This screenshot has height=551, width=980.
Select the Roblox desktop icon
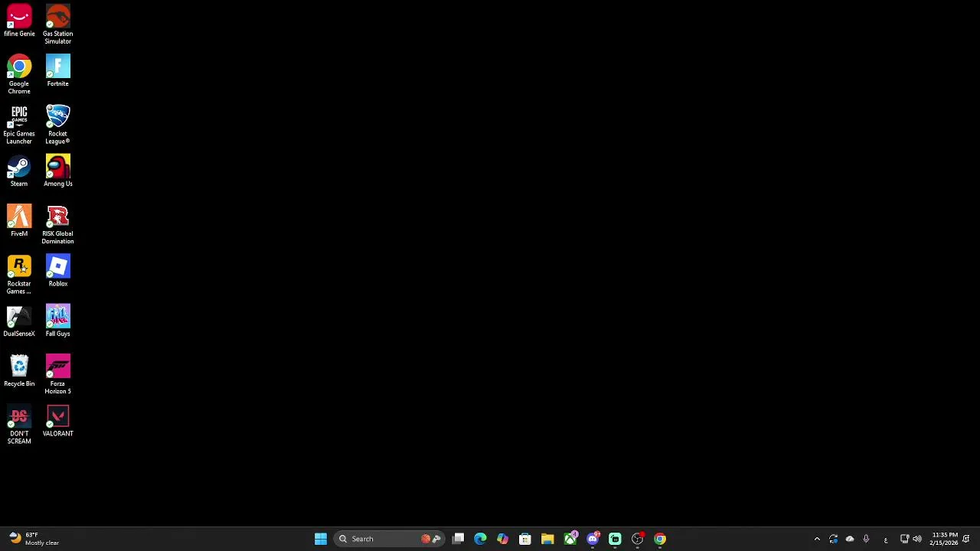(57, 271)
